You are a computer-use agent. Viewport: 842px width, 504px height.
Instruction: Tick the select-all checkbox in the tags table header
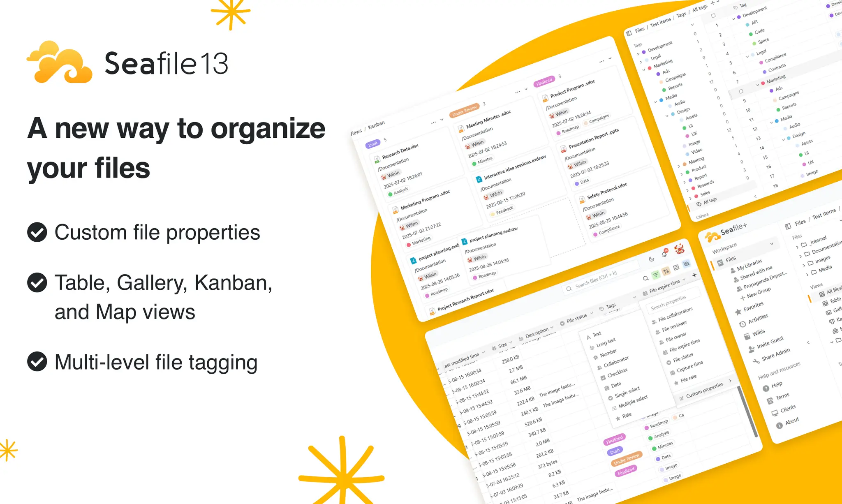coord(713,16)
